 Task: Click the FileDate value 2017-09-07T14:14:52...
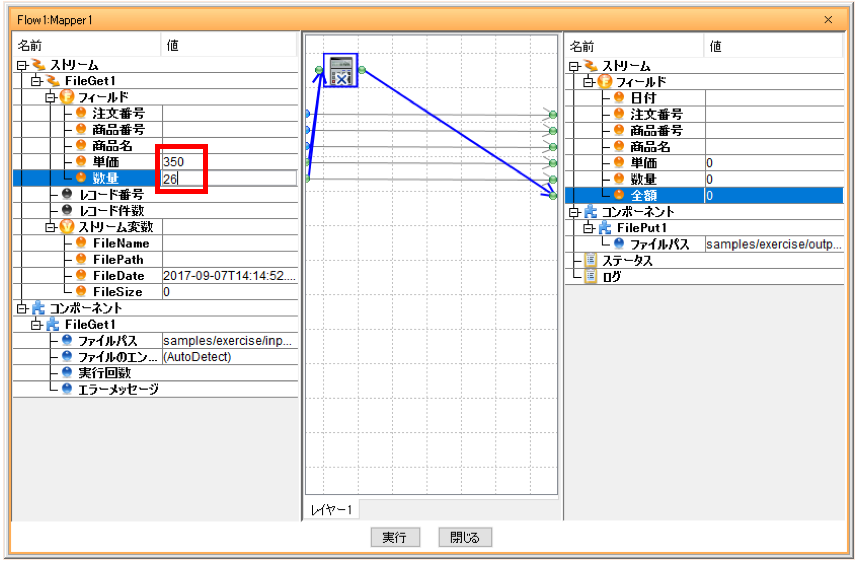[230, 276]
